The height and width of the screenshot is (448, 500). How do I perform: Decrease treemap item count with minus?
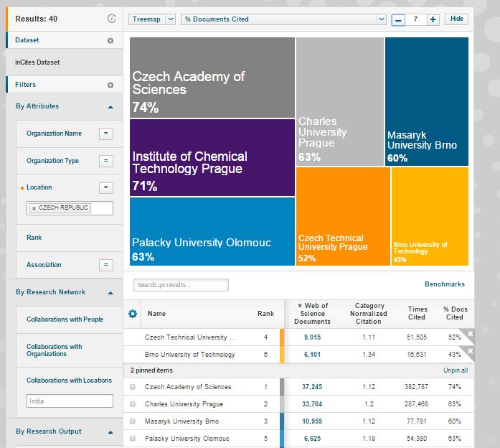[x=398, y=20]
